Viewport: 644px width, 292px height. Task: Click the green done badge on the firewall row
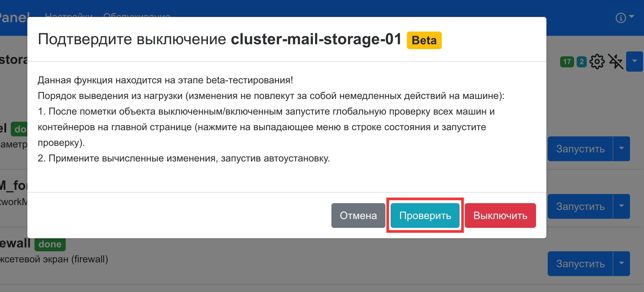point(50,244)
